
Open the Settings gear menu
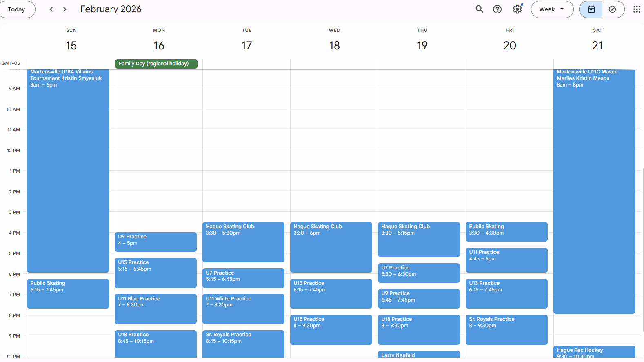point(517,9)
